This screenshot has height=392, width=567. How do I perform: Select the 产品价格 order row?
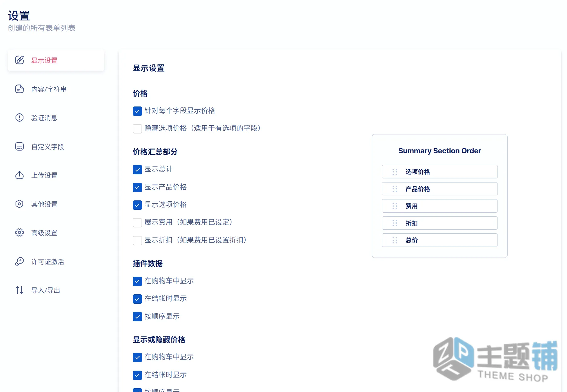click(440, 189)
